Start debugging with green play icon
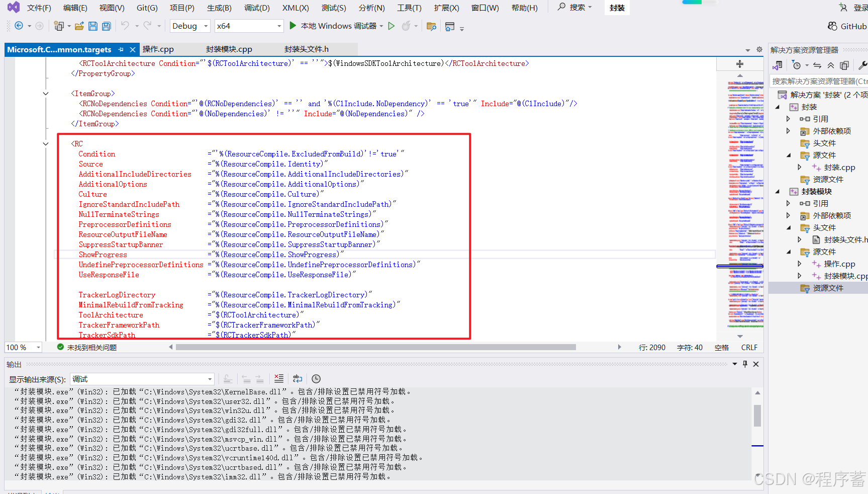The width and height of the screenshot is (868, 494). point(293,25)
